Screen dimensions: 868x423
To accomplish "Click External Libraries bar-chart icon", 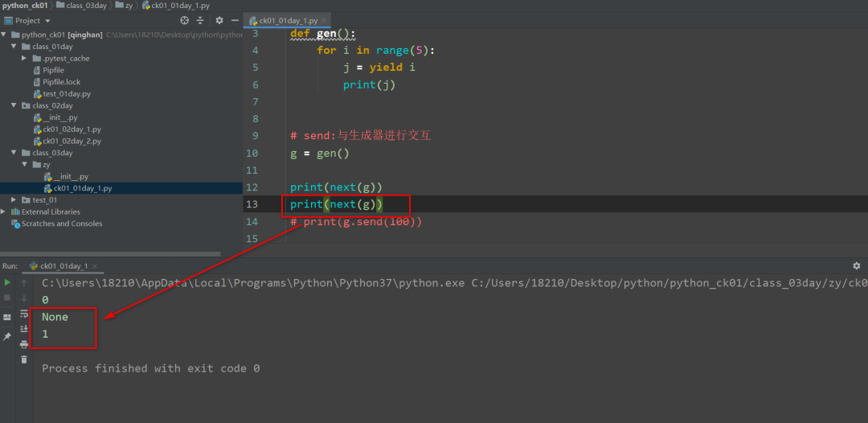I will 15,211.
